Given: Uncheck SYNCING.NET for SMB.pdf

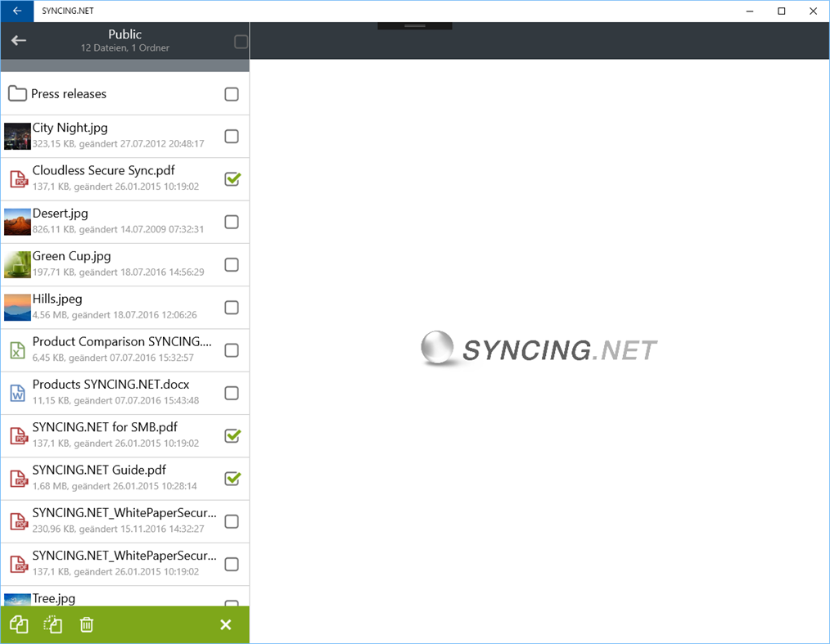Looking at the screenshot, I should coord(232,435).
